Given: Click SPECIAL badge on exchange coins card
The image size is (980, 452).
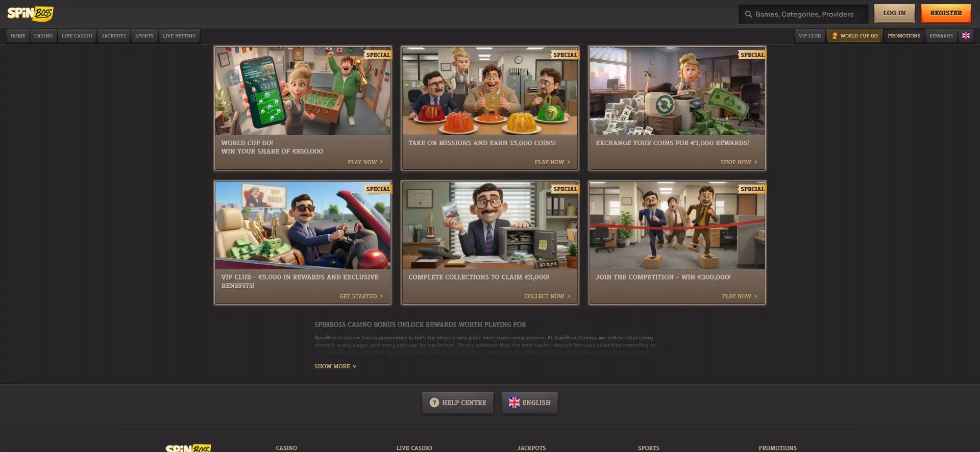Looking at the screenshot, I should tap(752, 55).
